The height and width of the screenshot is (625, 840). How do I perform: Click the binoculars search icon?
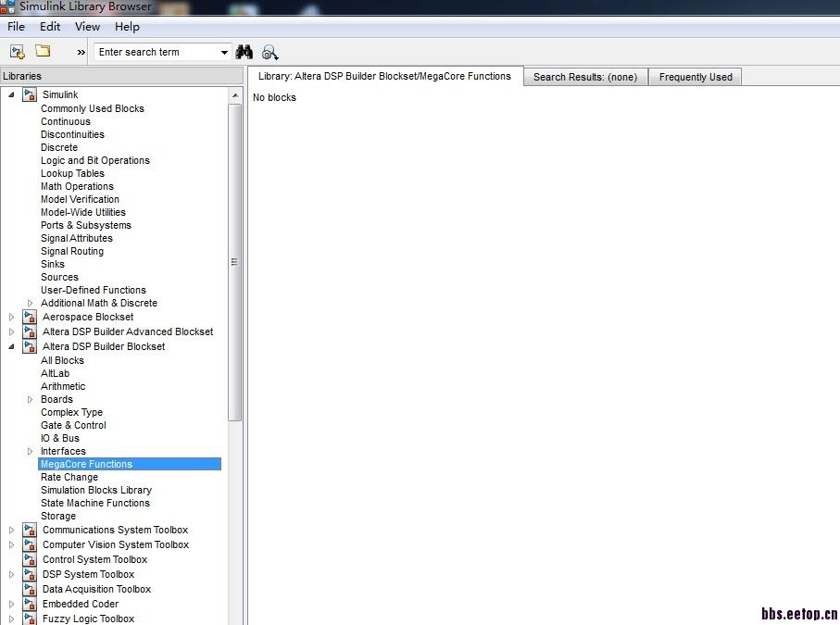244,52
